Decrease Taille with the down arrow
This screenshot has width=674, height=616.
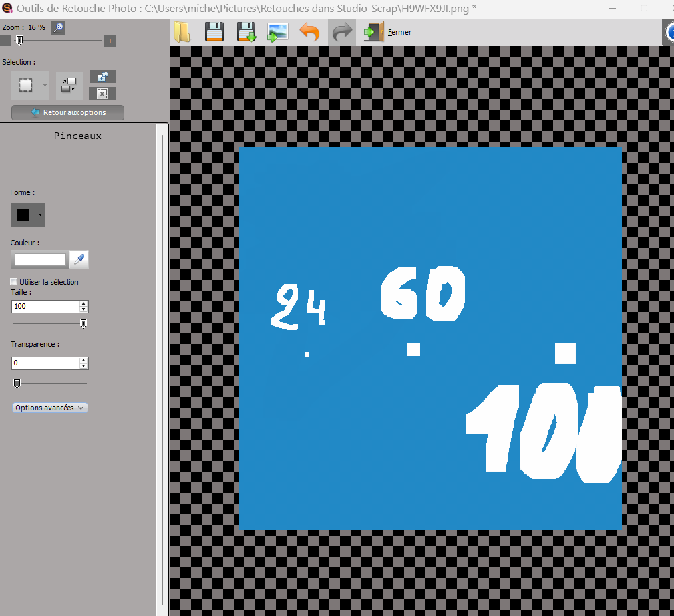(x=84, y=309)
